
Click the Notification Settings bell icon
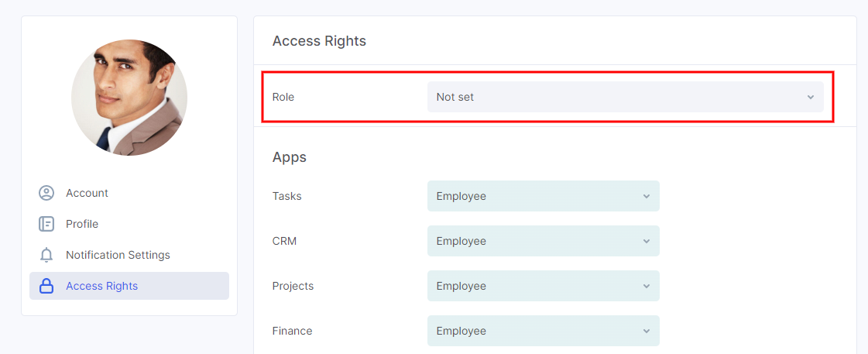click(46, 255)
